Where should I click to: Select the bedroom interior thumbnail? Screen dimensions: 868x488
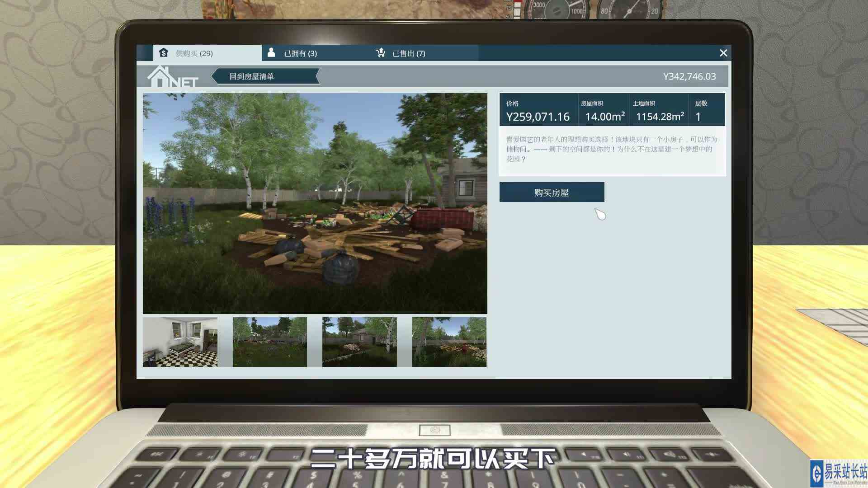click(180, 342)
